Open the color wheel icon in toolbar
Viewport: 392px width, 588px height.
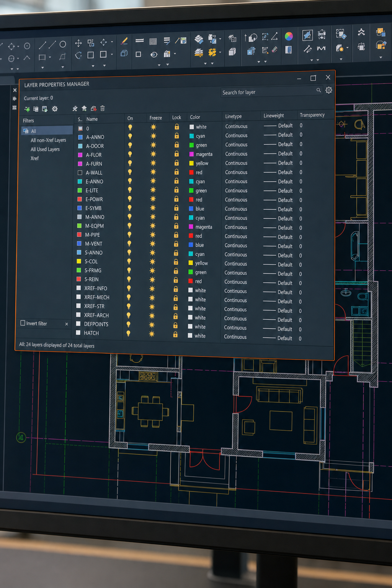click(x=289, y=36)
